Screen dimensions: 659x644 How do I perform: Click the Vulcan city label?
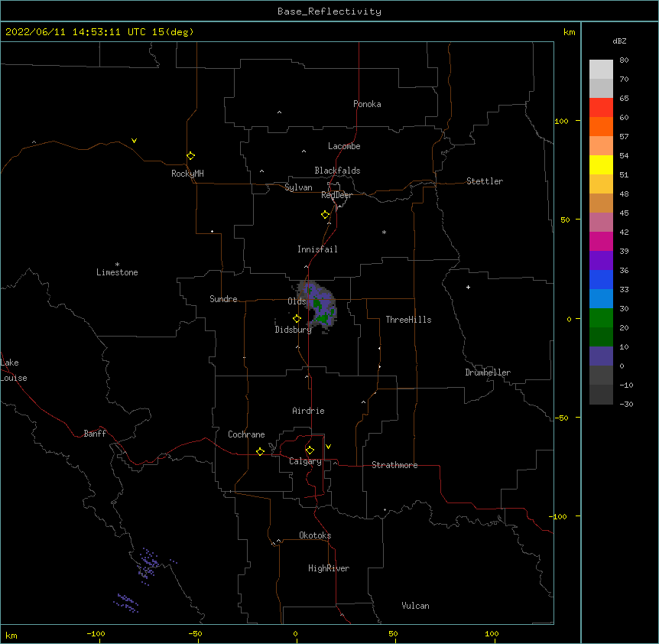[415, 606]
